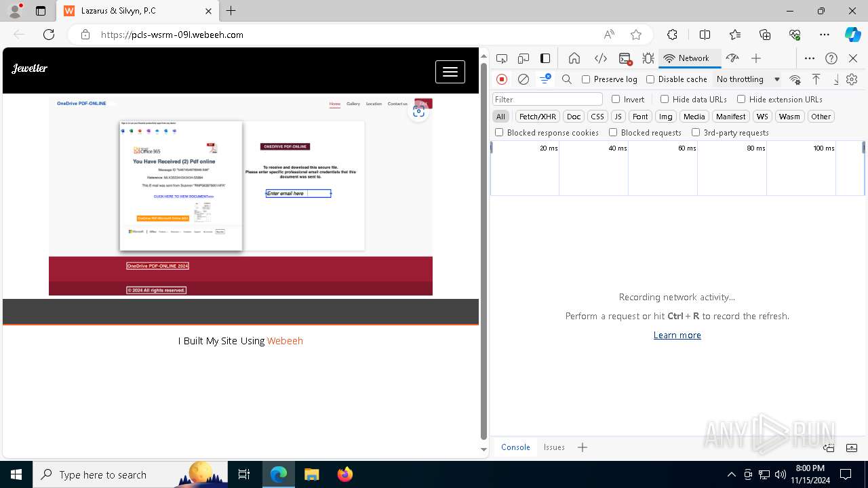The image size is (868, 488).
Task: Click the visual search icon on image
Action: pyautogui.click(x=418, y=112)
